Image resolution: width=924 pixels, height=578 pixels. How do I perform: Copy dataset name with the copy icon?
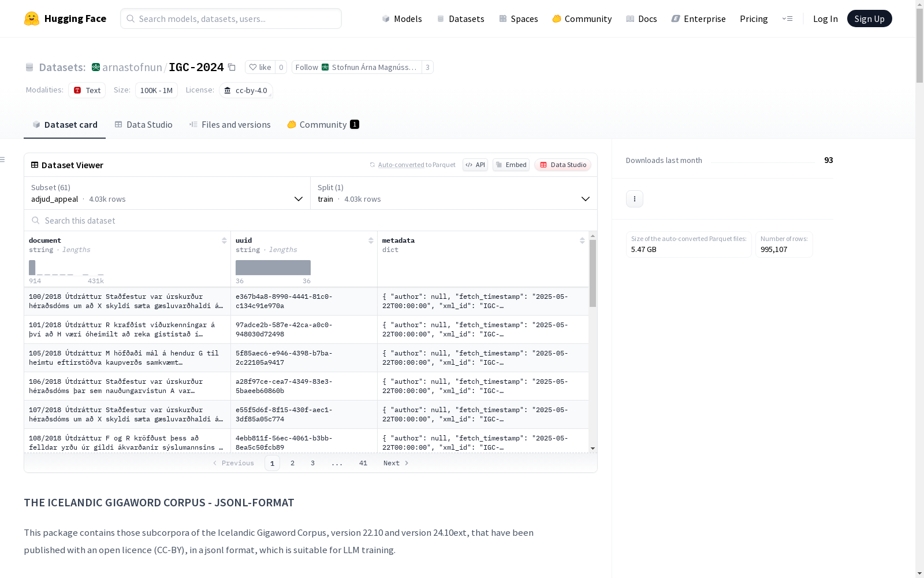[x=232, y=67]
